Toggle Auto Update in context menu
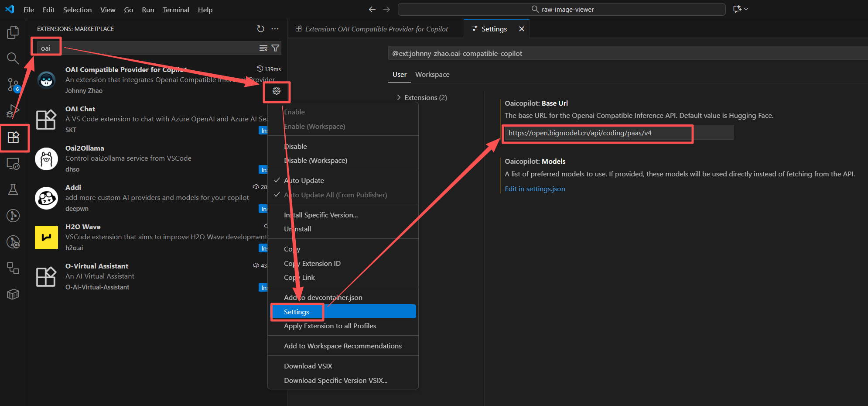 tap(343, 181)
